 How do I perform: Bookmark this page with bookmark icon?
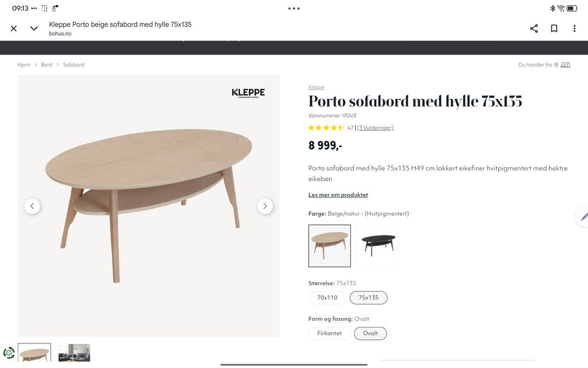(x=554, y=29)
